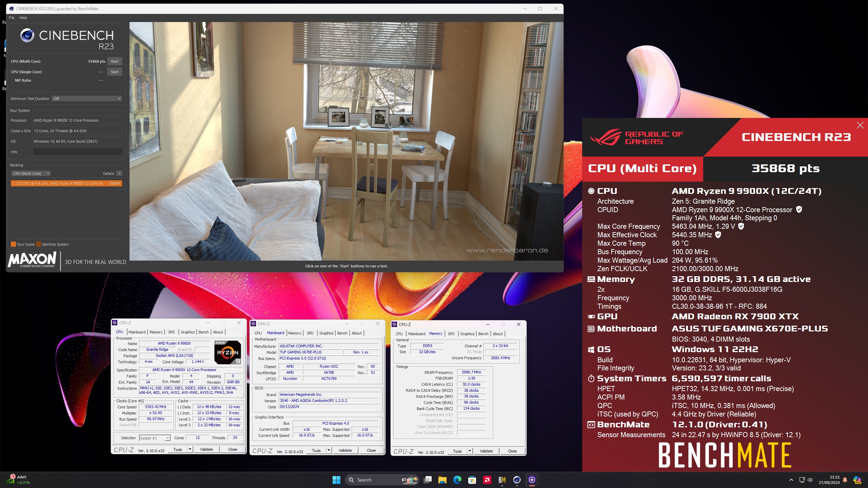Viewport: 868px width, 488px height.
Task: Click 'Core Speed' value 5393.42 MHz
Action: click(156, 407)
